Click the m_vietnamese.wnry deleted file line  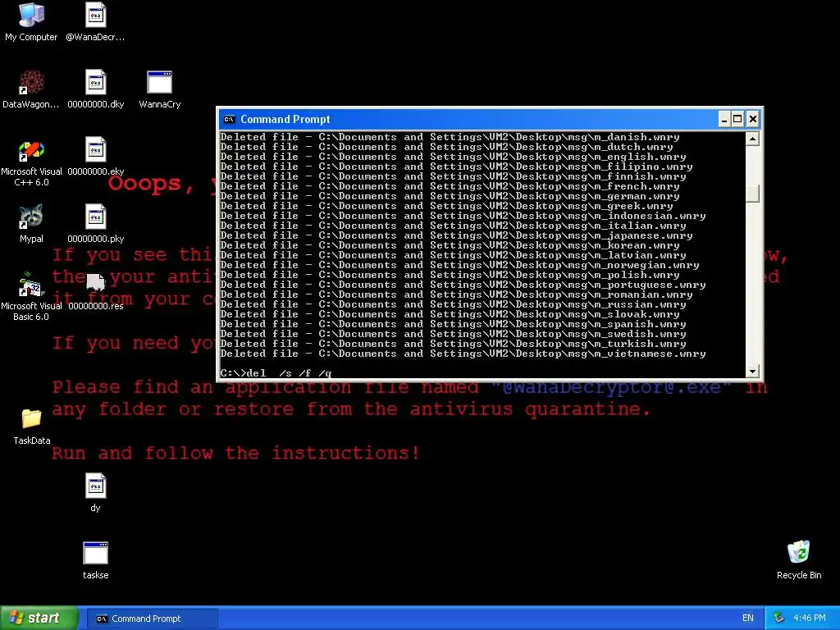point(463,354)
